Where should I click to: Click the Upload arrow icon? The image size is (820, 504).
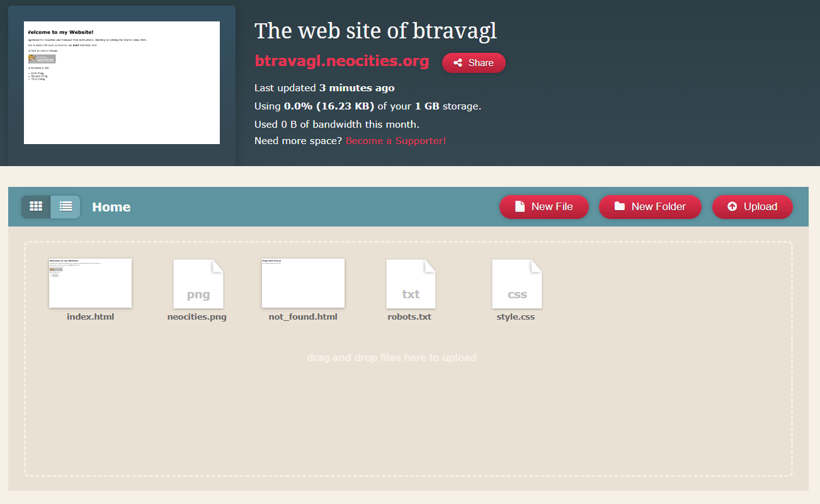732,206
